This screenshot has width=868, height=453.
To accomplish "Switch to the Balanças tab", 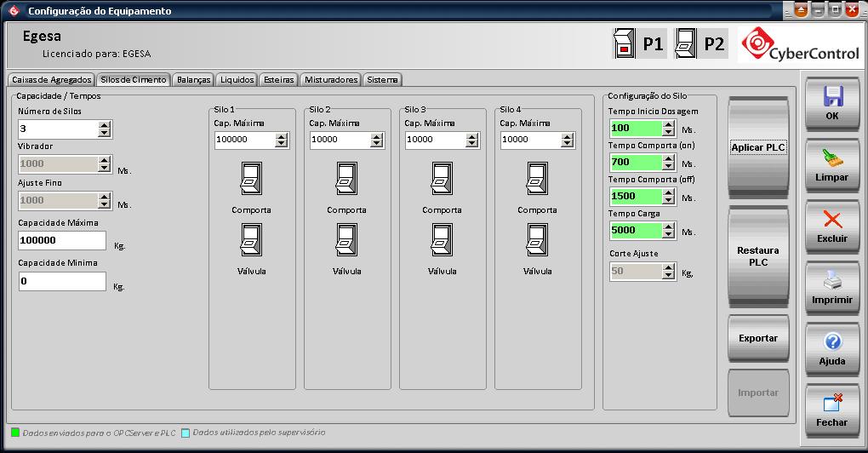I will (x=193, y=79).
